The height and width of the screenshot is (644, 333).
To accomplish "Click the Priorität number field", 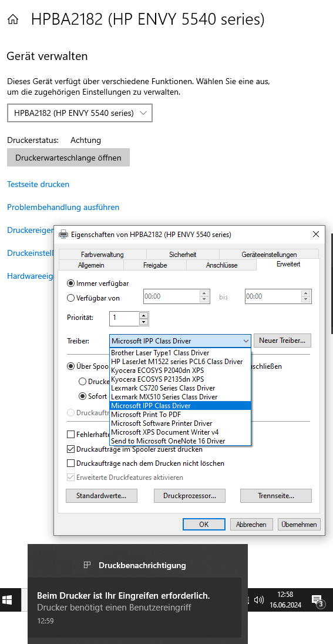I will [x=125, y=319].
